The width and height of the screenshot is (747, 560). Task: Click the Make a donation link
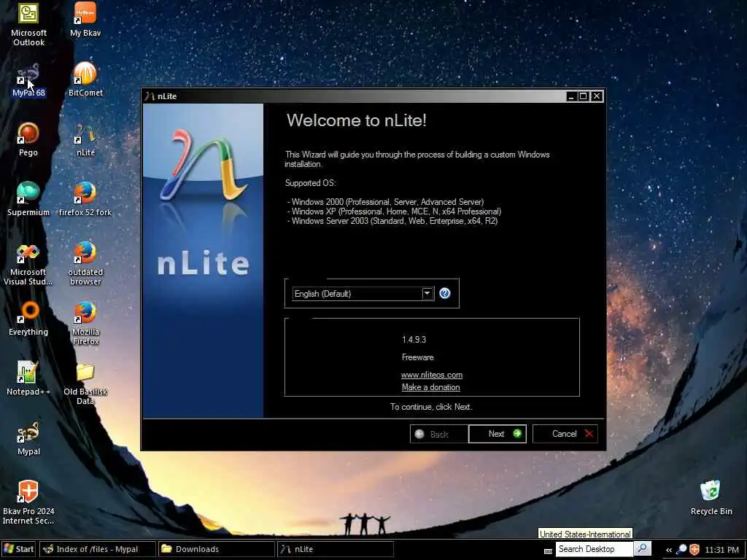coord(430,387)
